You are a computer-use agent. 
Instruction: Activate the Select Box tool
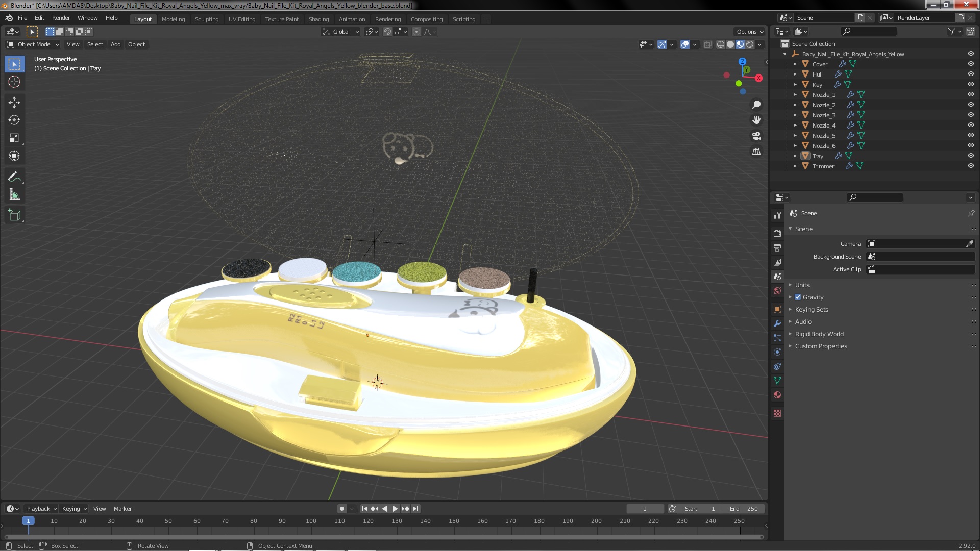pos(14,64)
